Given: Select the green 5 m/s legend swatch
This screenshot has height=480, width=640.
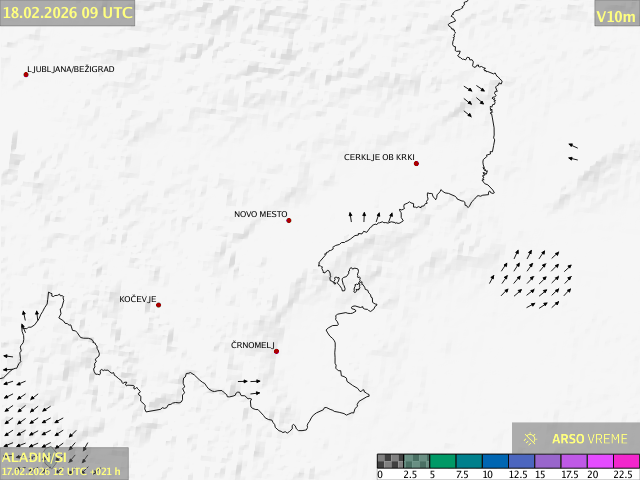Looking at the screenshot, I should 441,461.
